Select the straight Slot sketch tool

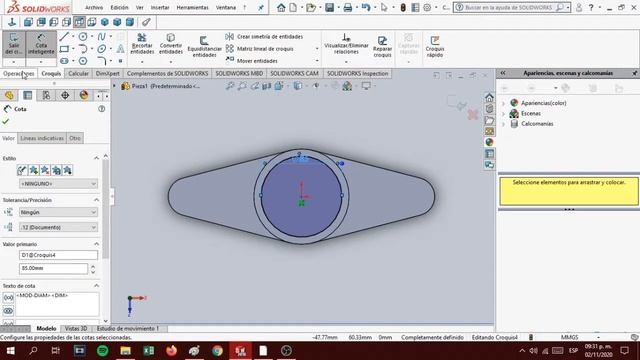64,61
